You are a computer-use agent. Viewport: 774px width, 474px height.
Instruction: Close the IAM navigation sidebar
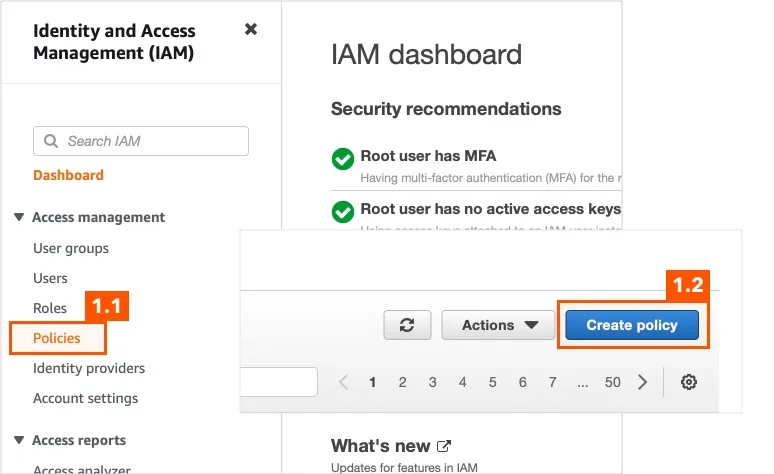tap(251, 29)
